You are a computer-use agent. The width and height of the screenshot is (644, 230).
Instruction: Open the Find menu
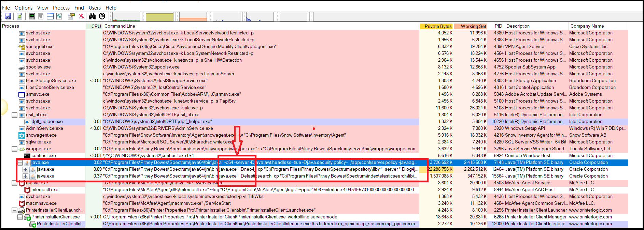(79, 7)
